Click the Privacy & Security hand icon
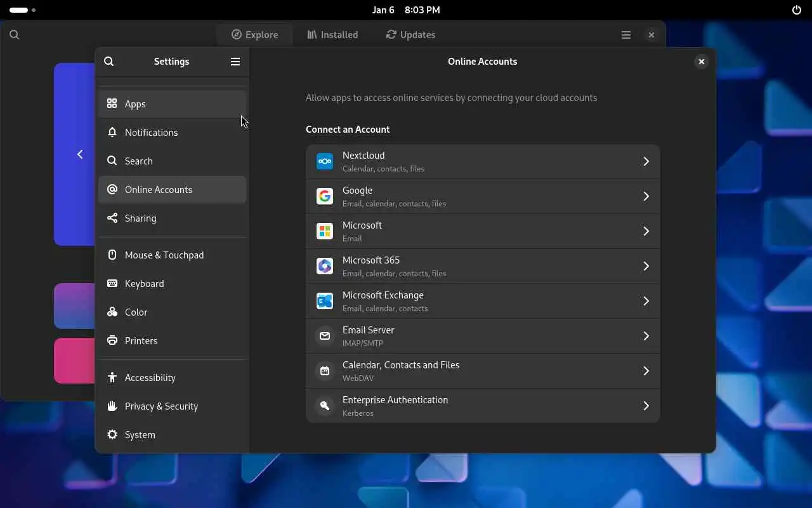The height and width of the screenshot is (508, 812). (x=112, y=406)
